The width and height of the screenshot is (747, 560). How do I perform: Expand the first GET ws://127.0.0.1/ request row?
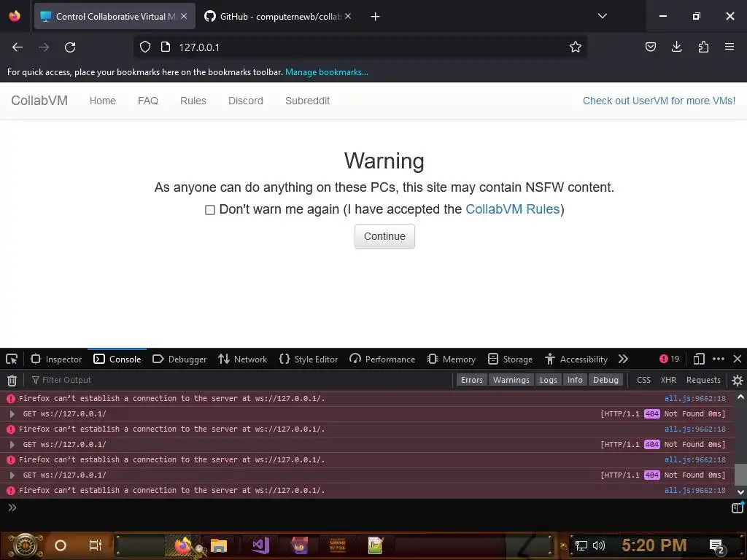[x=12, y=414]
